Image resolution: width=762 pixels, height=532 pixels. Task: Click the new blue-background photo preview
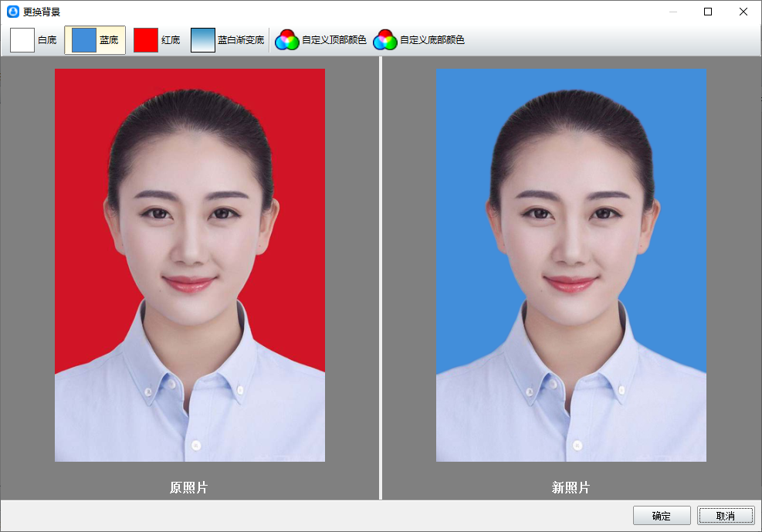[x=571, y=266]
